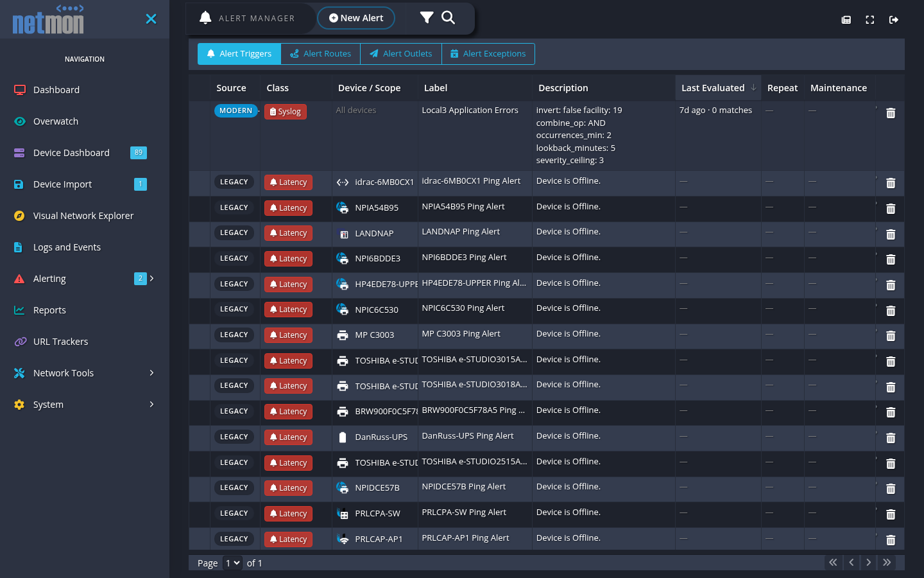Switch to the Alert Triggers tab

[239, 54]
